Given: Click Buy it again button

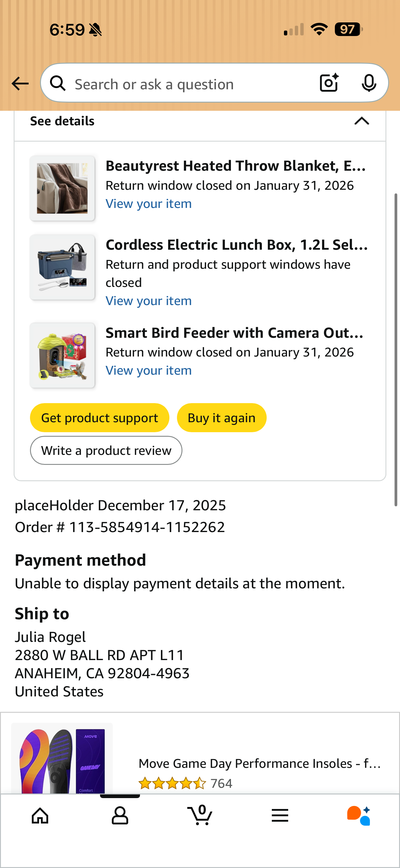Looking at the screenshot, I should tap(222, 418).
